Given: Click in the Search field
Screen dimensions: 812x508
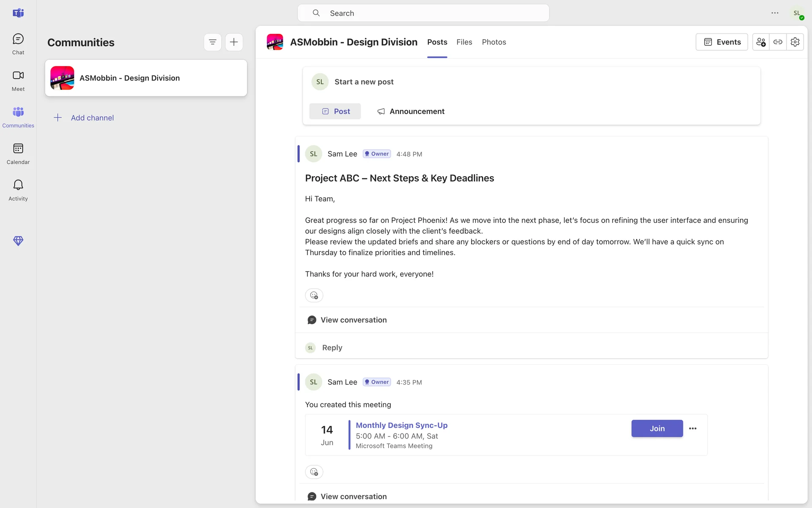Looking at the screenshot, I should (x=423, y=13).
